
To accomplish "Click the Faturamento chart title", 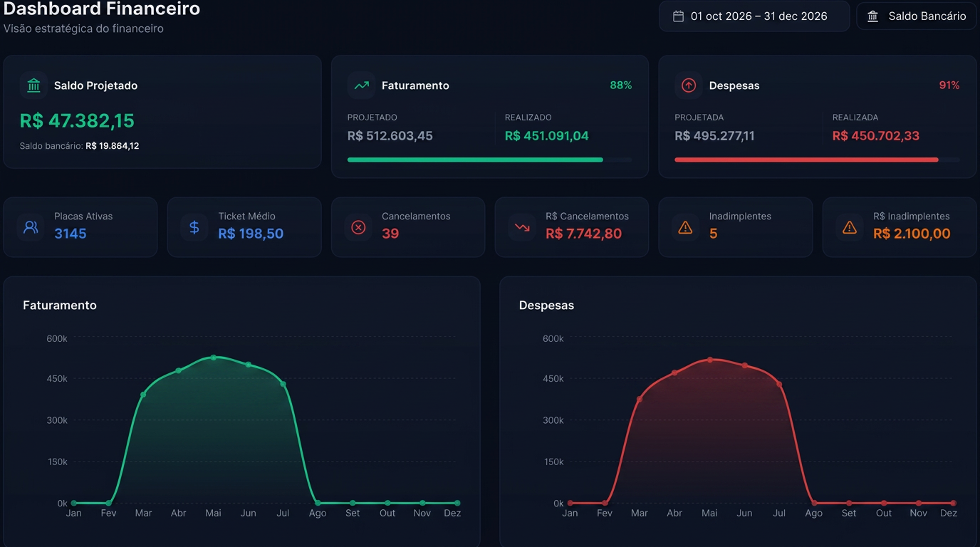I will click(x=60, y=306).
